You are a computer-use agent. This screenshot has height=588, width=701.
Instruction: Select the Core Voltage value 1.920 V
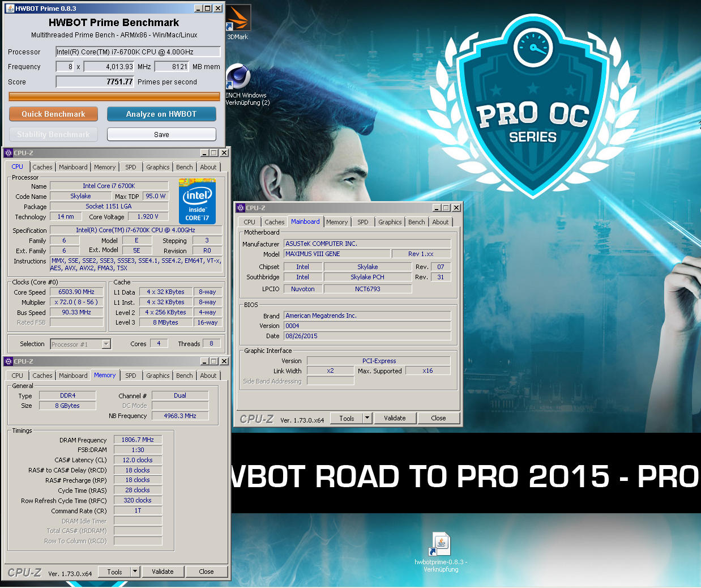click(148, 217)
